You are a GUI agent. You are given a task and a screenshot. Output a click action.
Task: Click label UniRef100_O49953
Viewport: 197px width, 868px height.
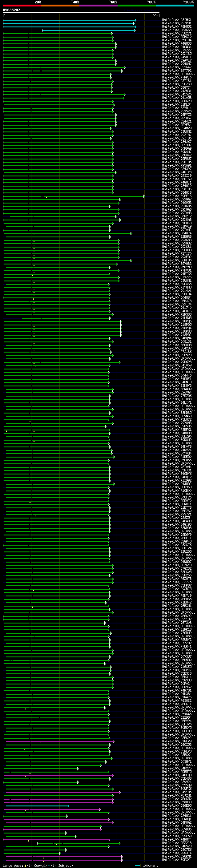pos(177,203)
